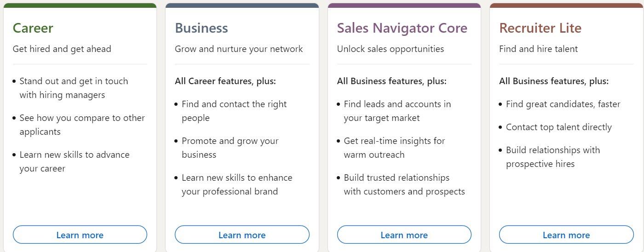Screen dimensions: 644x252
Task: Click 'Contact top talent directly' bullet
Action: tap(558, 127)
